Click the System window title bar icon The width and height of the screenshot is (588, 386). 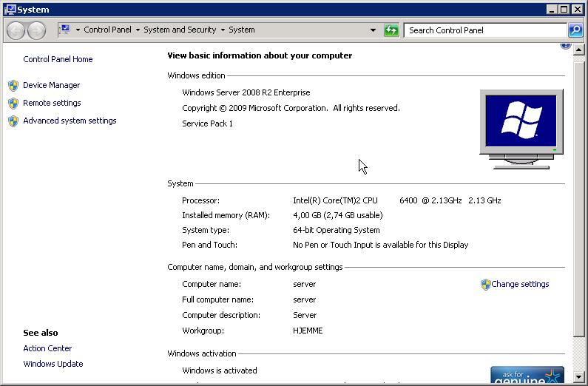[10, 10]
